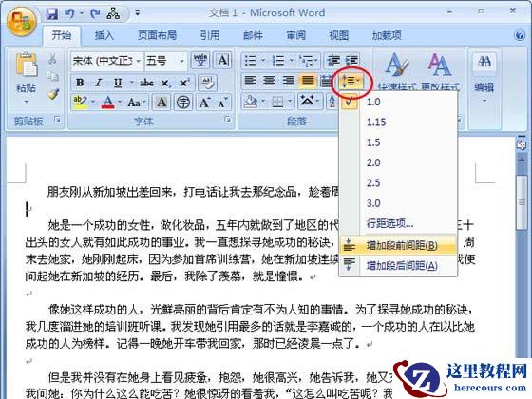Toggle strikethrough formatting
Screen dimensions: 532x399
pos(146,83)
